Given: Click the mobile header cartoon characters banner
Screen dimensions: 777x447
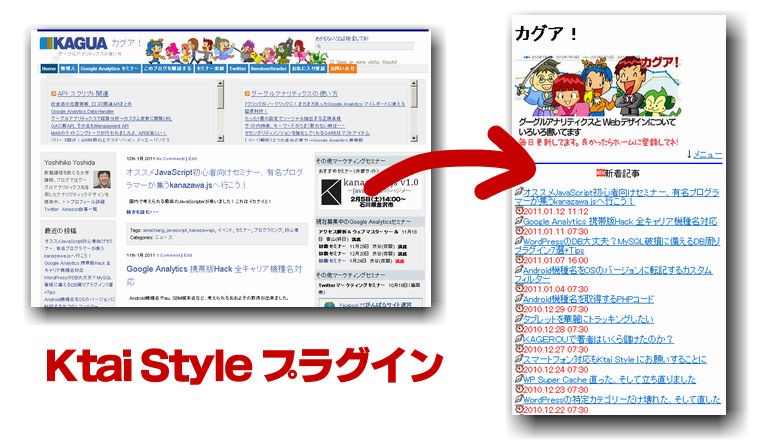Looking at the screenshot, I should coord(597,85).
